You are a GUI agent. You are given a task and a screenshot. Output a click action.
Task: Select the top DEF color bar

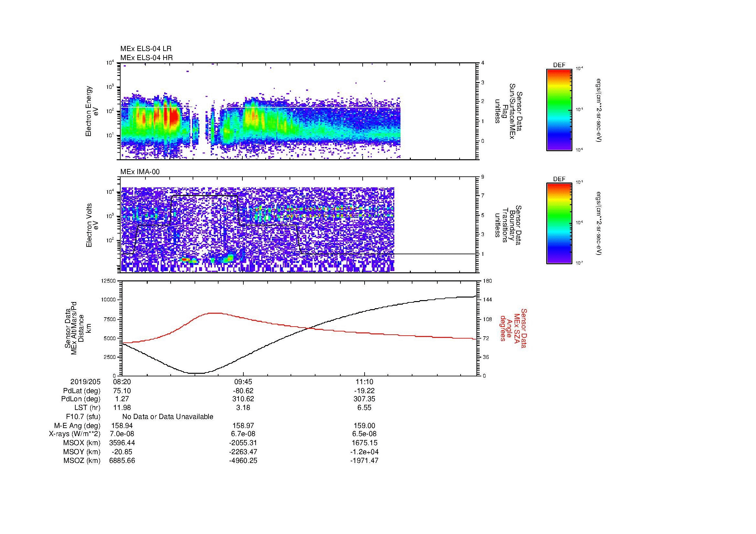[x=559, y=110]
